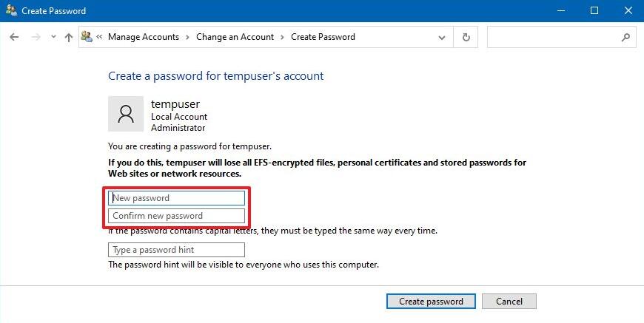
Task: Click the Cancel button
Action: [509, 302]
